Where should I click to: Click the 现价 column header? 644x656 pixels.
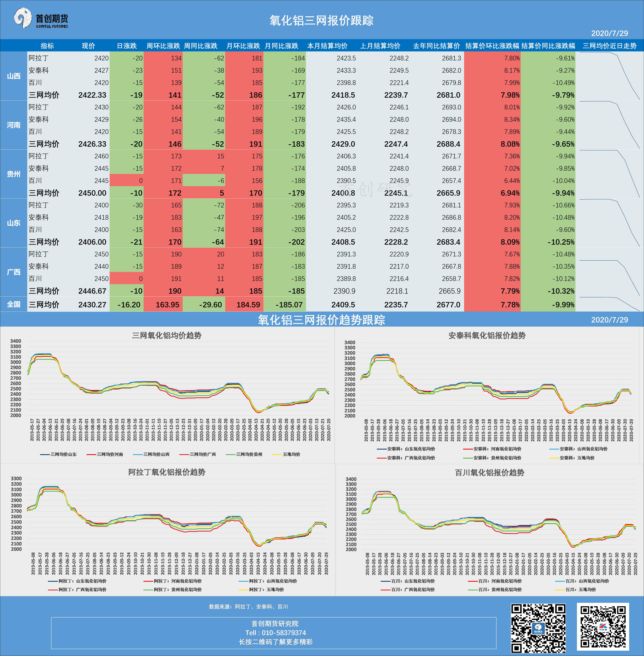point(88,46)
